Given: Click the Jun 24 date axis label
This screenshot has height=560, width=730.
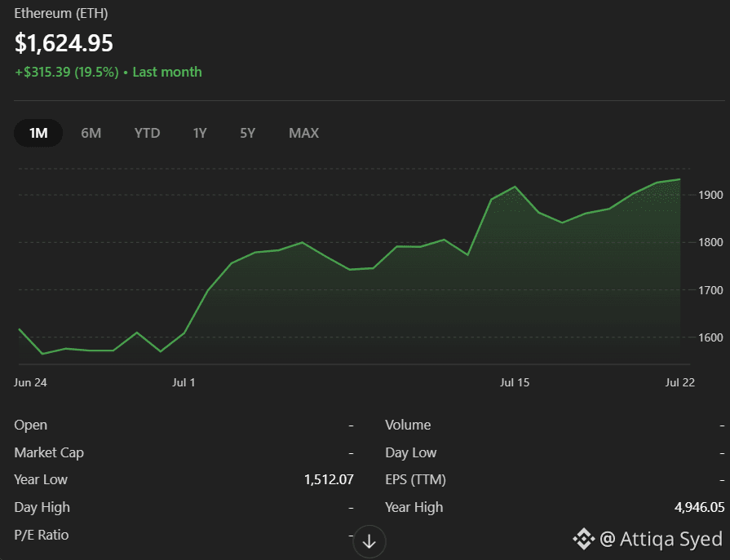Looking at the screenshot, I should (30, 382).
